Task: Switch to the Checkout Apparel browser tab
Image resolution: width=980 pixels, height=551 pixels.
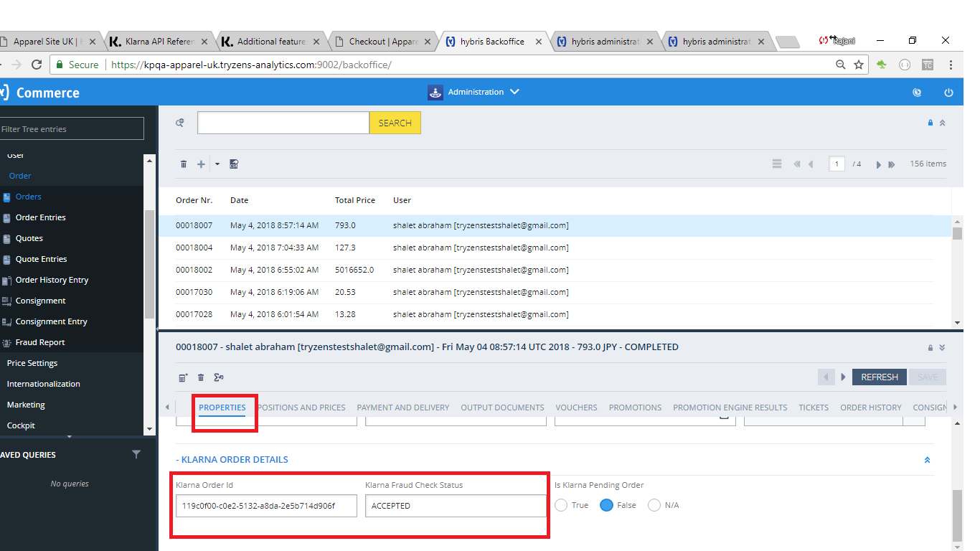Action: tap(382, 42)
